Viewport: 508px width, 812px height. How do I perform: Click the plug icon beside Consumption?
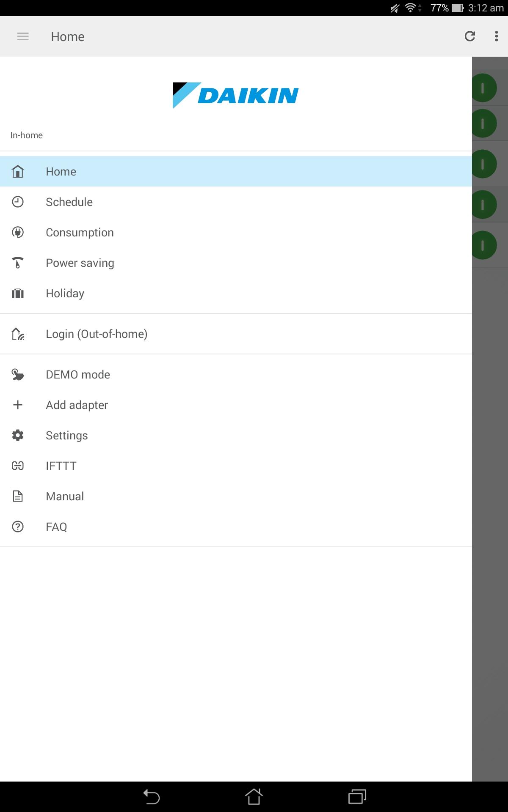(x=18, y=232)
